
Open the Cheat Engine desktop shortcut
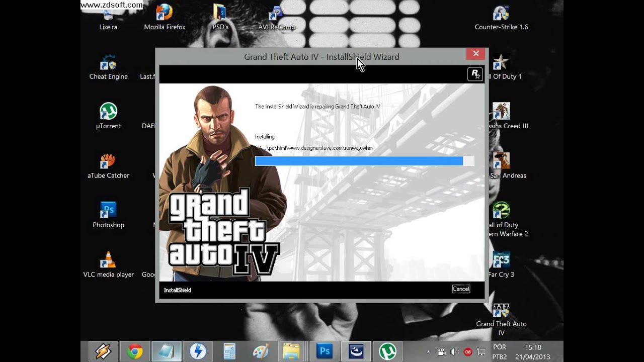tap(108, 67)
